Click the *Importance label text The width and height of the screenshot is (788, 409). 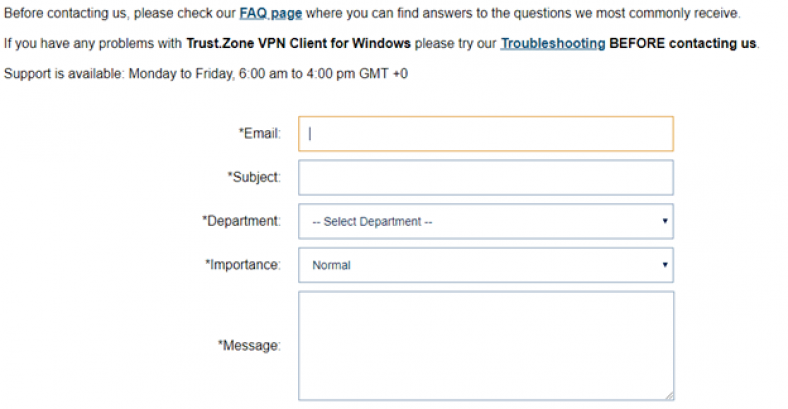[x=243, y=265]
